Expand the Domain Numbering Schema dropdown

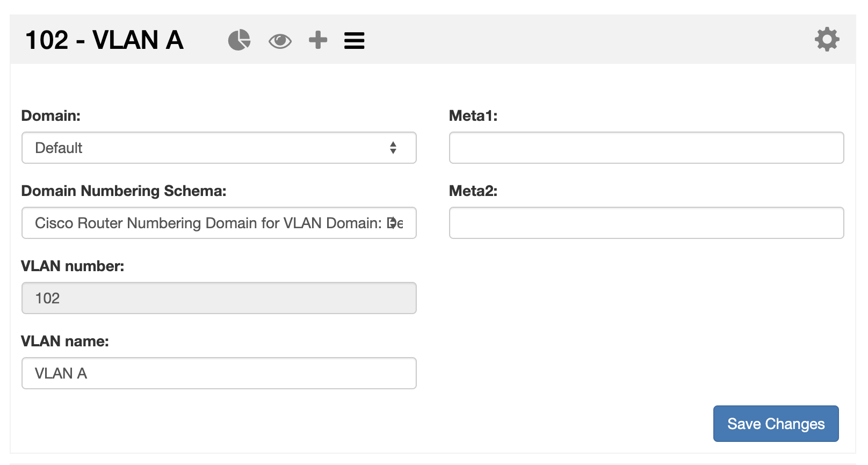[x=219, y=223]
